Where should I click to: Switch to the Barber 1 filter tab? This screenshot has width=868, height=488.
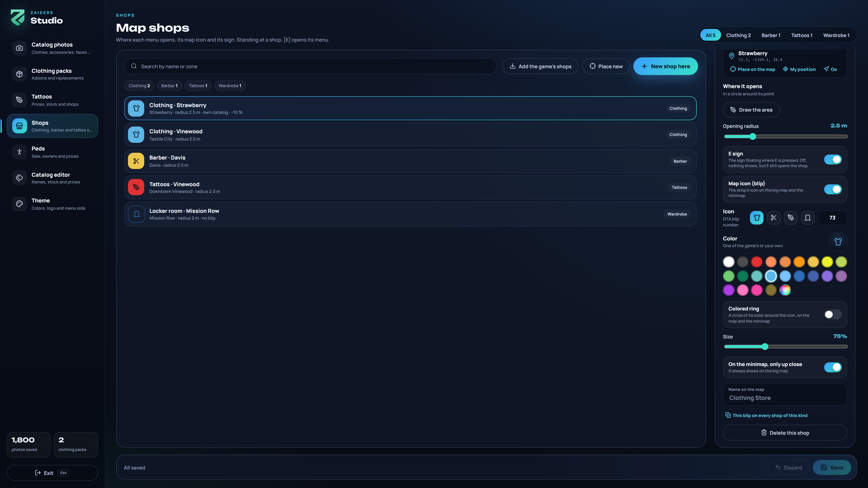(771, 35)
